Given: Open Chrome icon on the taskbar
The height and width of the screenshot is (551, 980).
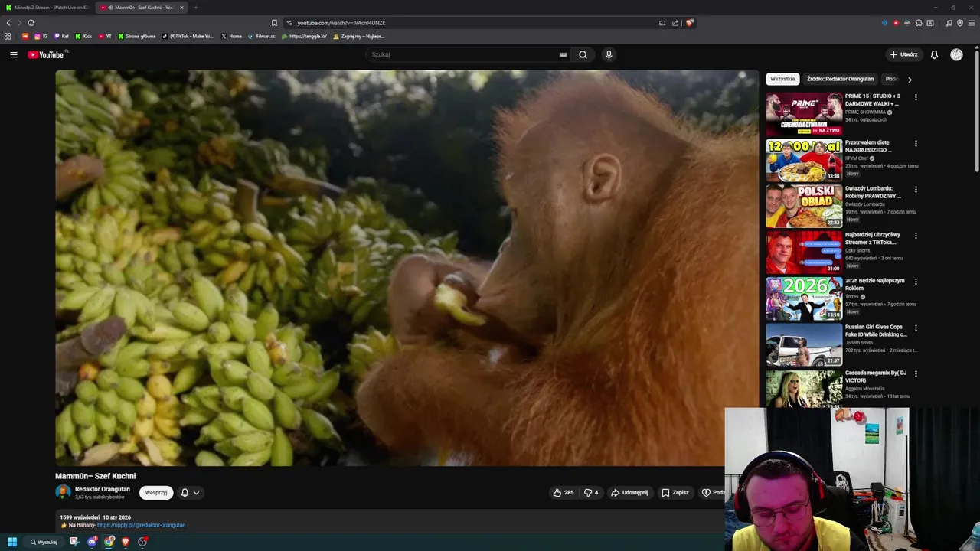Looking at the screenshot, I should point(109,542).
